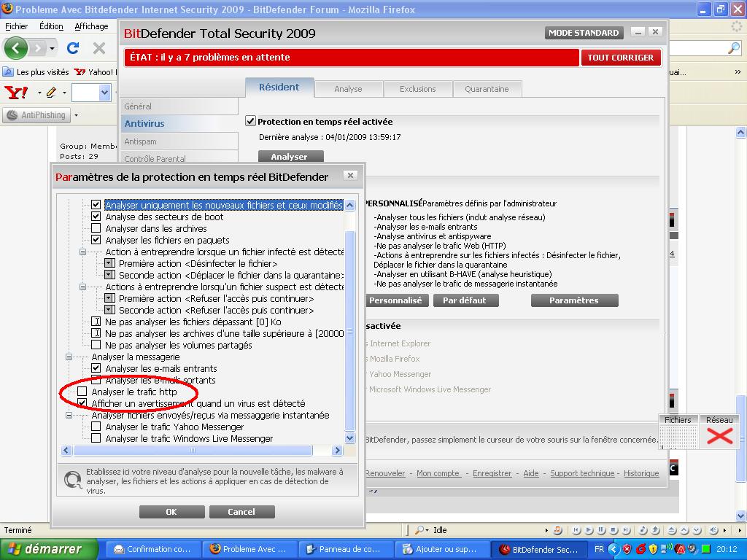747x560 pixels.
Task: Click the magnifier icon in Firefox's search box
Action: point(734,47)
